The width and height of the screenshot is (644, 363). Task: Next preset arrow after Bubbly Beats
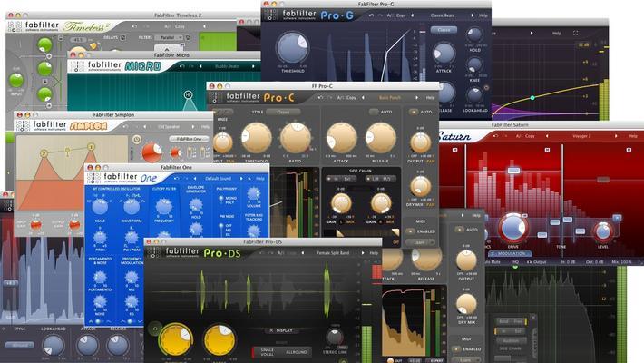click(x=253, y=66)
